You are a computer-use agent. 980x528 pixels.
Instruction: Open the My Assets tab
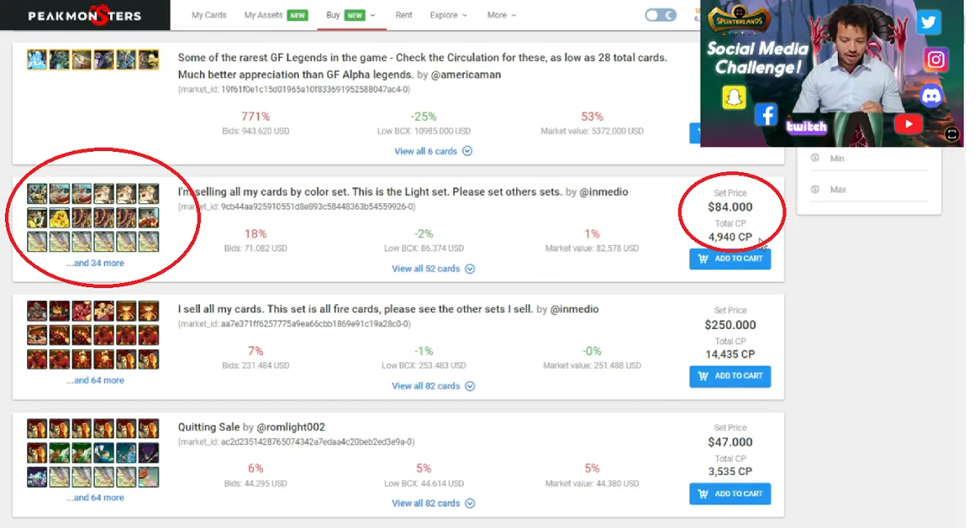pos(276,15)
